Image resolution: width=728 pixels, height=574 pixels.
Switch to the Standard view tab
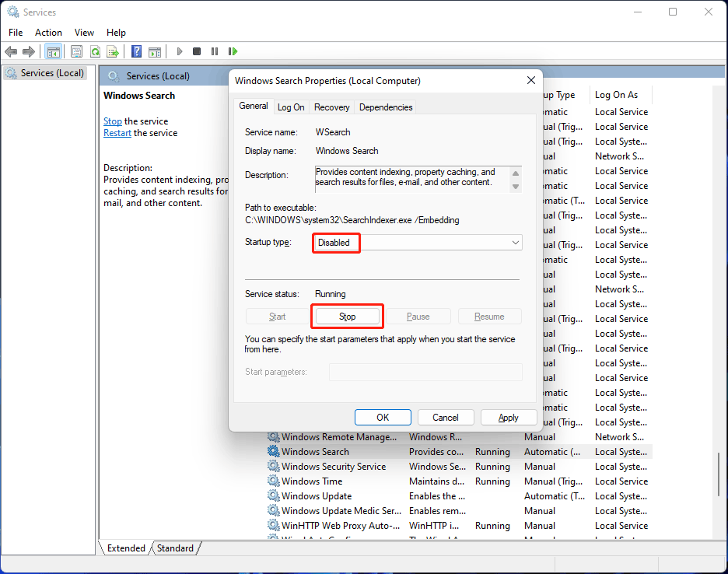coord(174,548)
